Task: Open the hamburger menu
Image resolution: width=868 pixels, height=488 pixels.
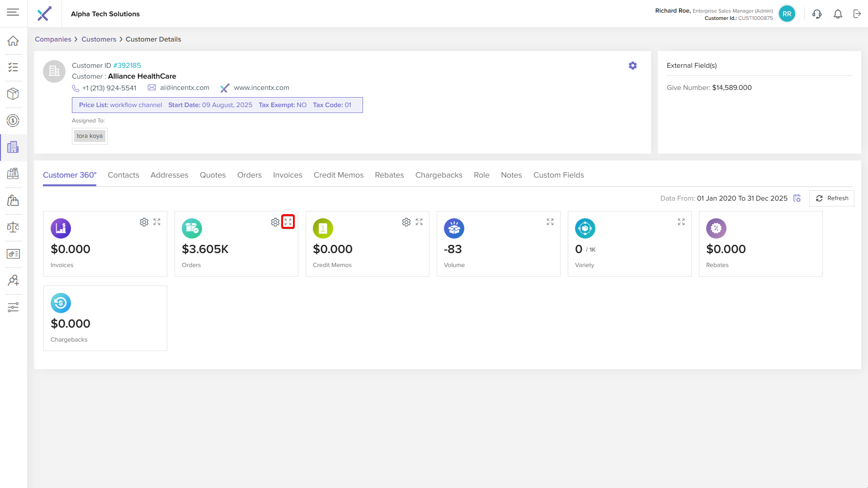Action: 13,13
